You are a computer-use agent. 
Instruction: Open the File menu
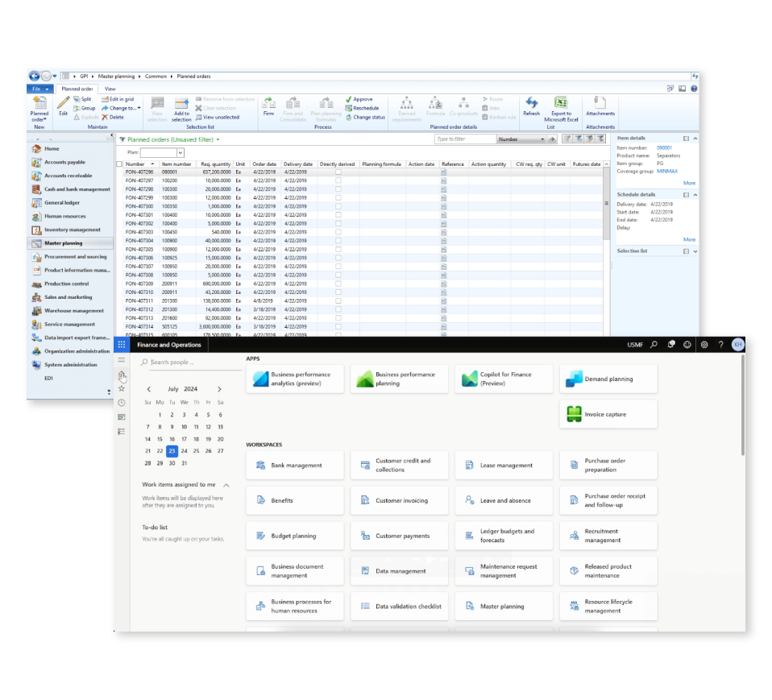[39, 89]
